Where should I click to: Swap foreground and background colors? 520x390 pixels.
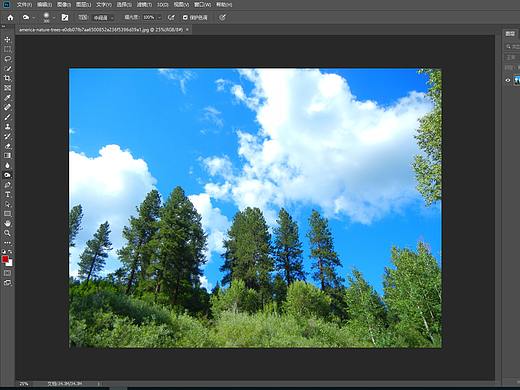pos(11,252)
